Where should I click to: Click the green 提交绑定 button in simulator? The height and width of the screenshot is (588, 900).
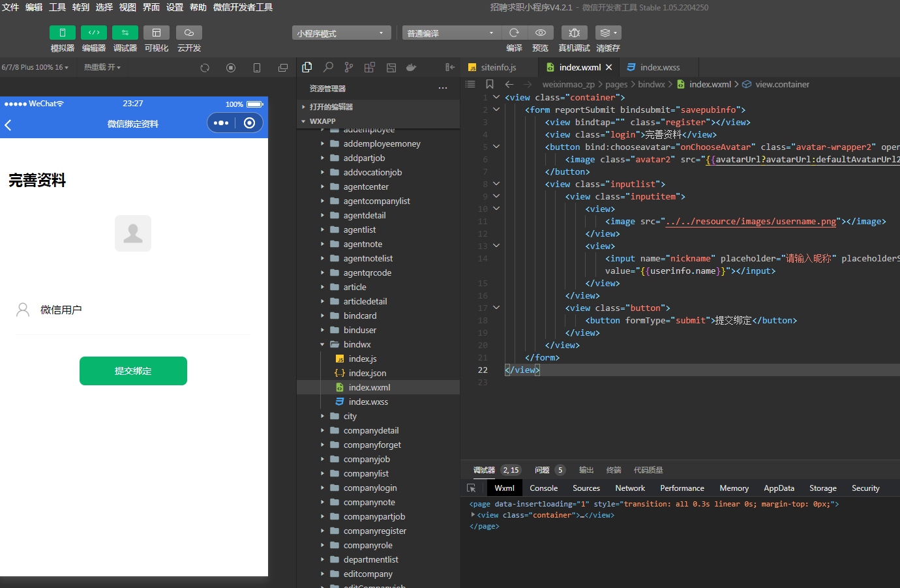pyautogui.click(x=133, y=371)
